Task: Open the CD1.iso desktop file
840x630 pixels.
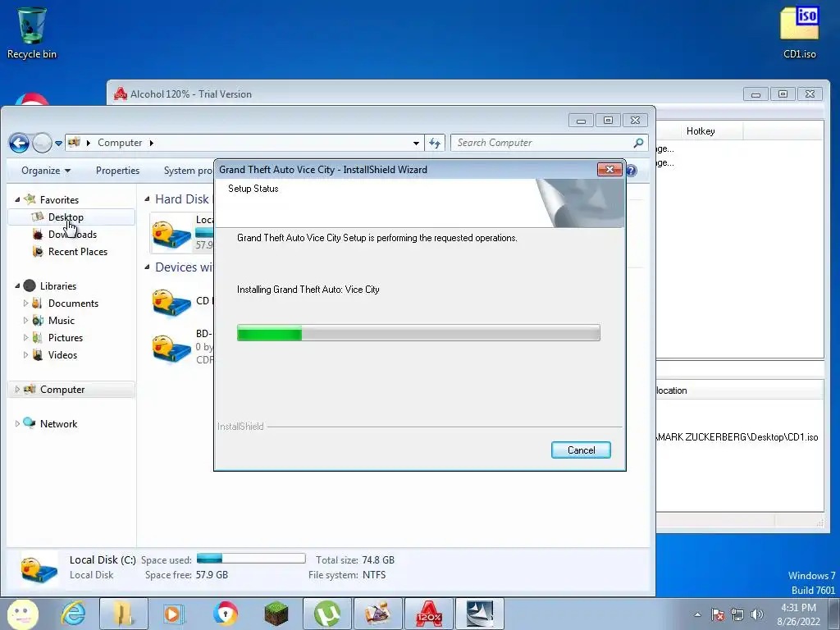Action: 799,32
